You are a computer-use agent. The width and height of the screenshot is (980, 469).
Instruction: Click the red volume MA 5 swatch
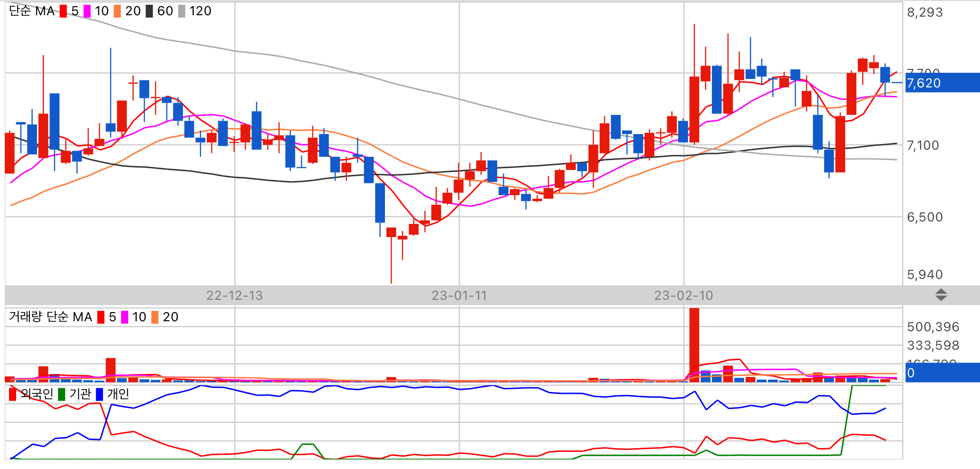pyautogui.click(x=101, y=317)
